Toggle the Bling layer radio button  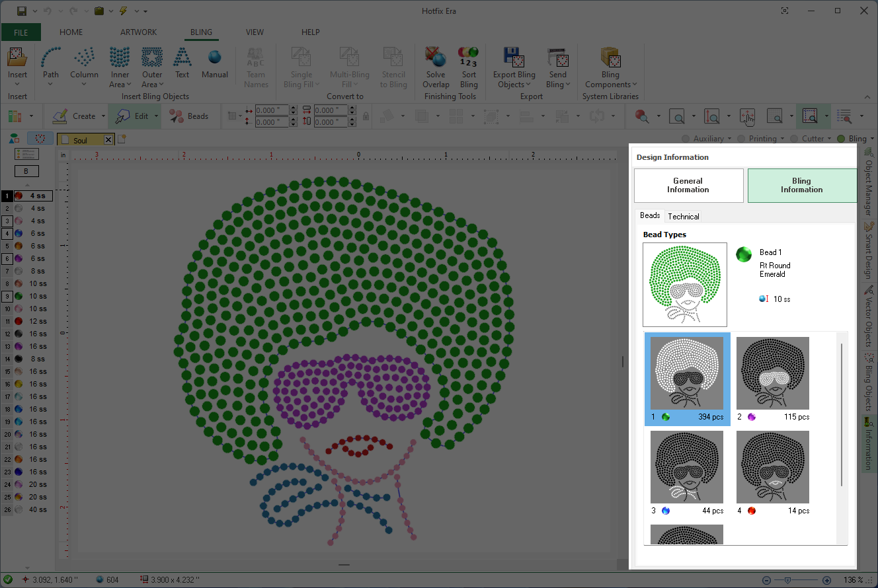click(x=841, y=139)
